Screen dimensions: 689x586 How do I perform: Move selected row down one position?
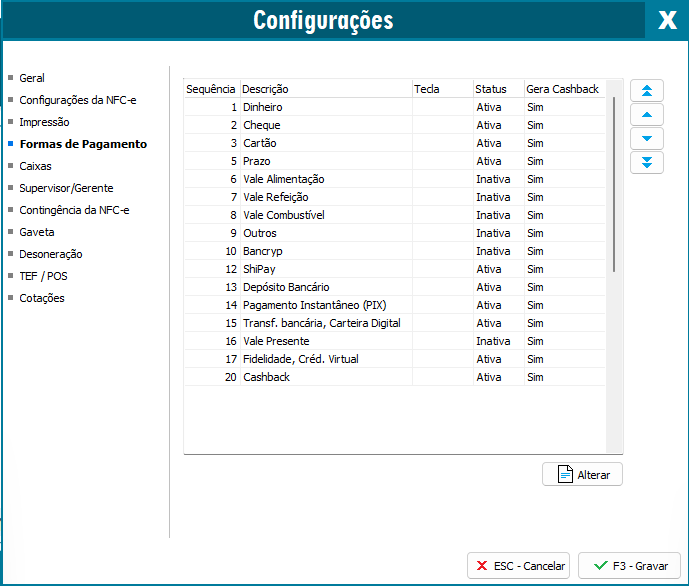coord(646,138)
